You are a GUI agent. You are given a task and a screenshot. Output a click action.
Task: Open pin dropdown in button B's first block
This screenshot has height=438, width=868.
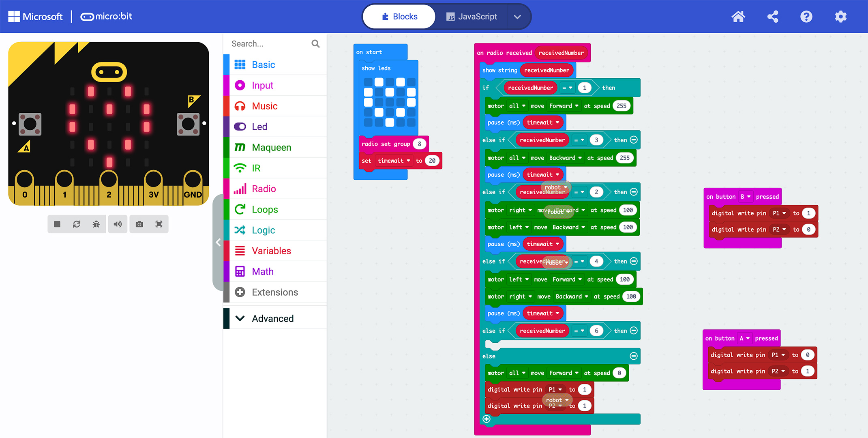point(779,213)
